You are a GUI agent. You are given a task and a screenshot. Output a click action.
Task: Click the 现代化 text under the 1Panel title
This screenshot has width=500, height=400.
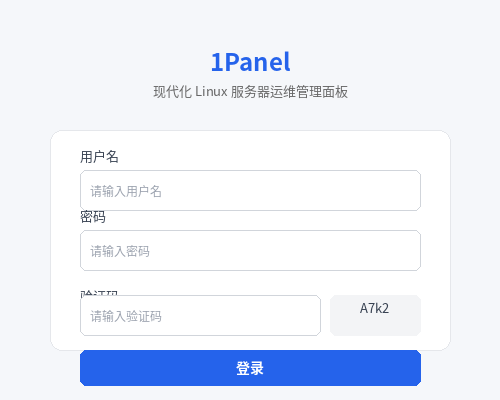[173, 92]
